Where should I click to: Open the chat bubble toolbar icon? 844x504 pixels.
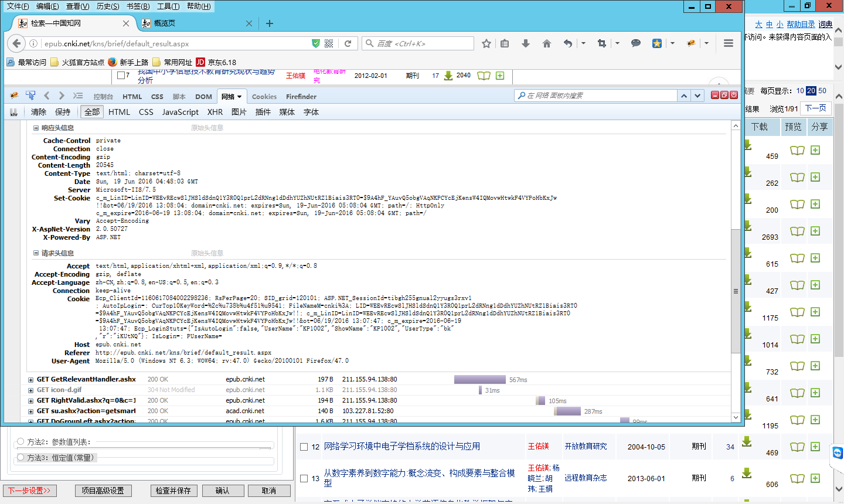coord(636,43)
